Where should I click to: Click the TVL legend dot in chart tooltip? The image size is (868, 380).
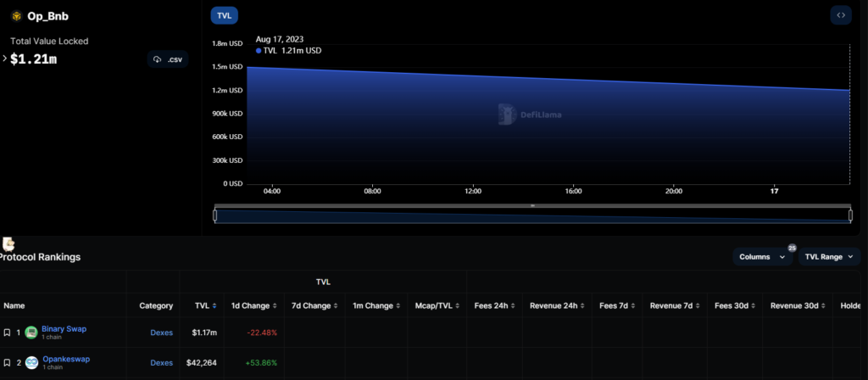(259, 51)
